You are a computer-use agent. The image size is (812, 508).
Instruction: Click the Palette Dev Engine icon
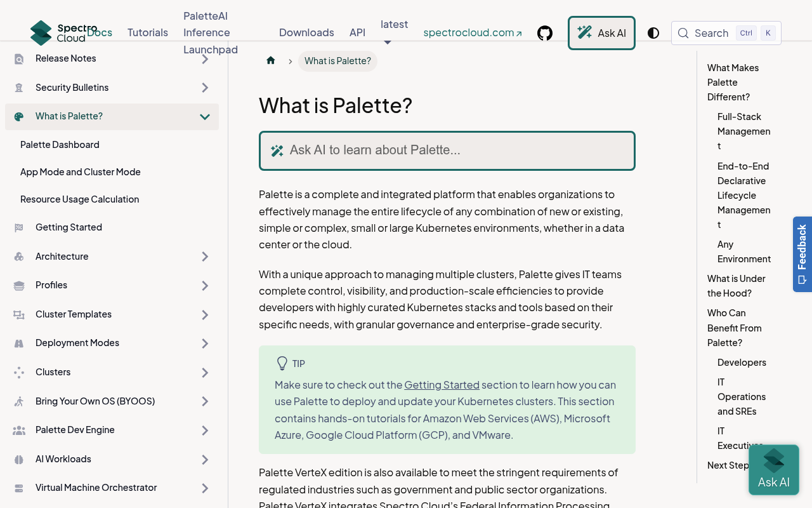[x=19, y=431]
